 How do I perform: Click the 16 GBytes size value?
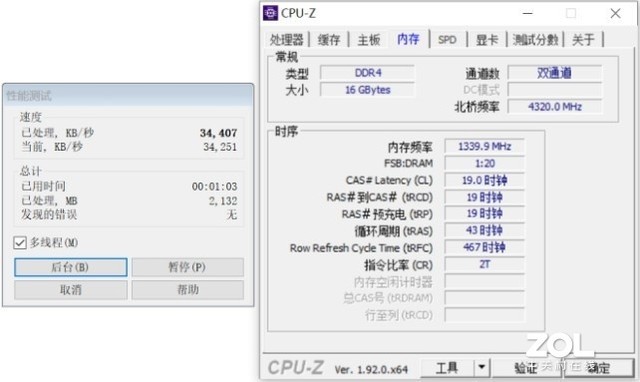click(x=367, y=90)
